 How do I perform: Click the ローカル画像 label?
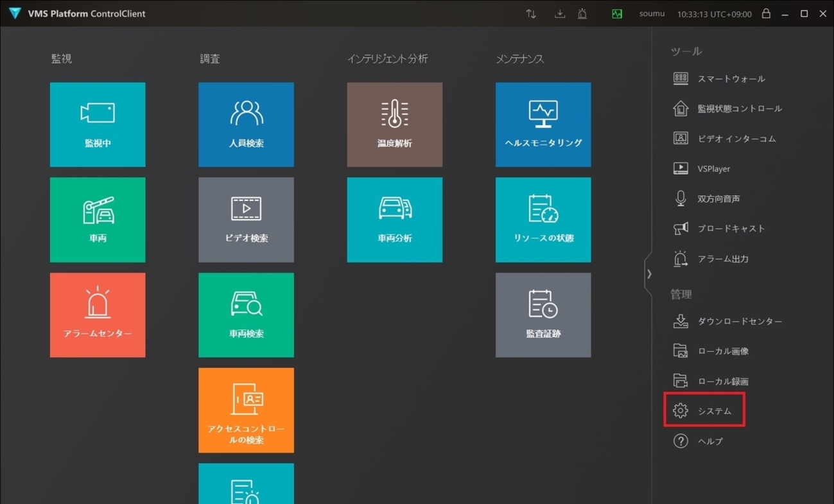point(723,351)
